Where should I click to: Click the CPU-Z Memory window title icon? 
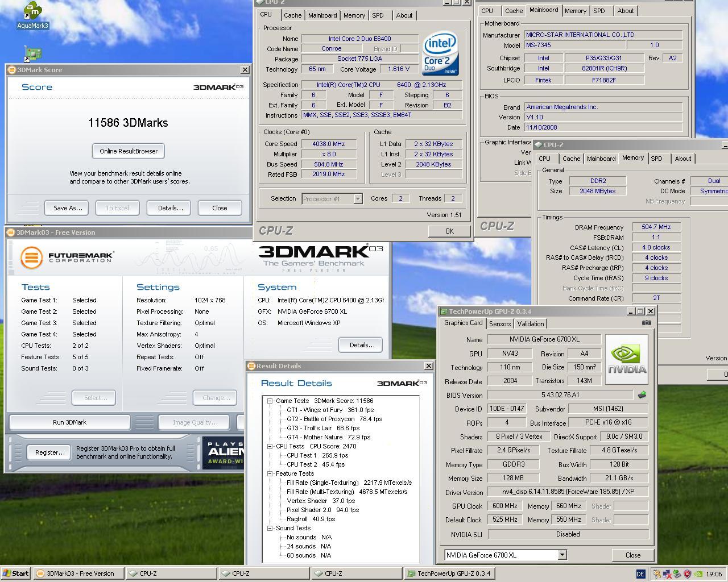pos(539,145)
